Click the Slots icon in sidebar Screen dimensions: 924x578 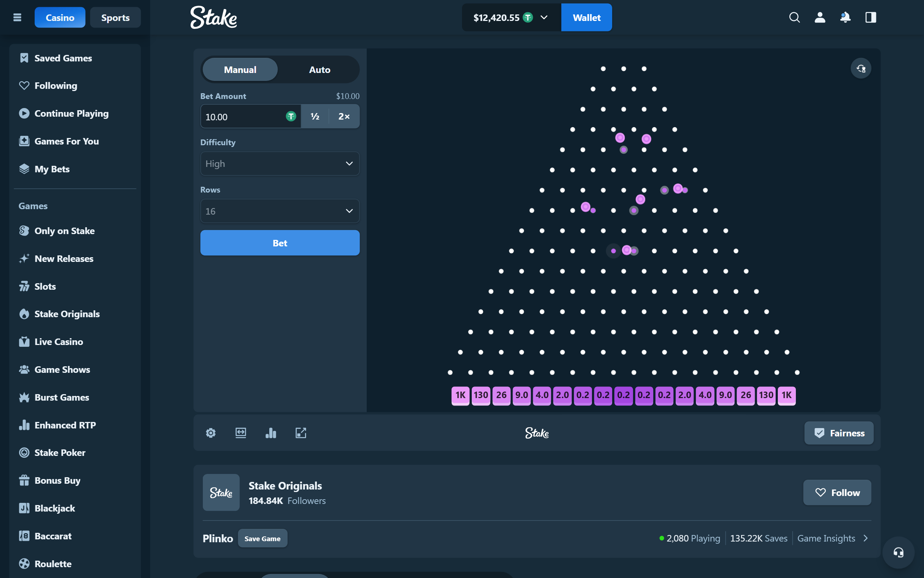point(24,286)
